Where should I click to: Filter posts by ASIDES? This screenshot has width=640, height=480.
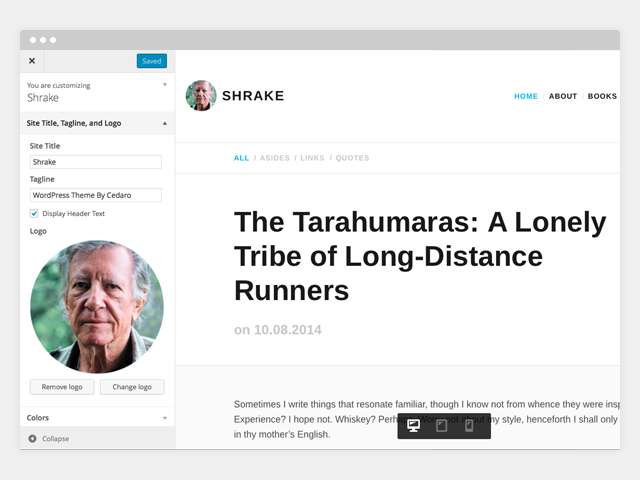(x=275, y=158)
